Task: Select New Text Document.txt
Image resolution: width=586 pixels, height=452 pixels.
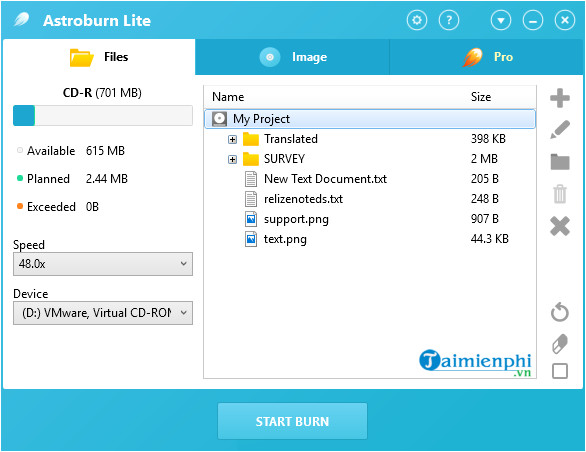Action: coord(370,179)
